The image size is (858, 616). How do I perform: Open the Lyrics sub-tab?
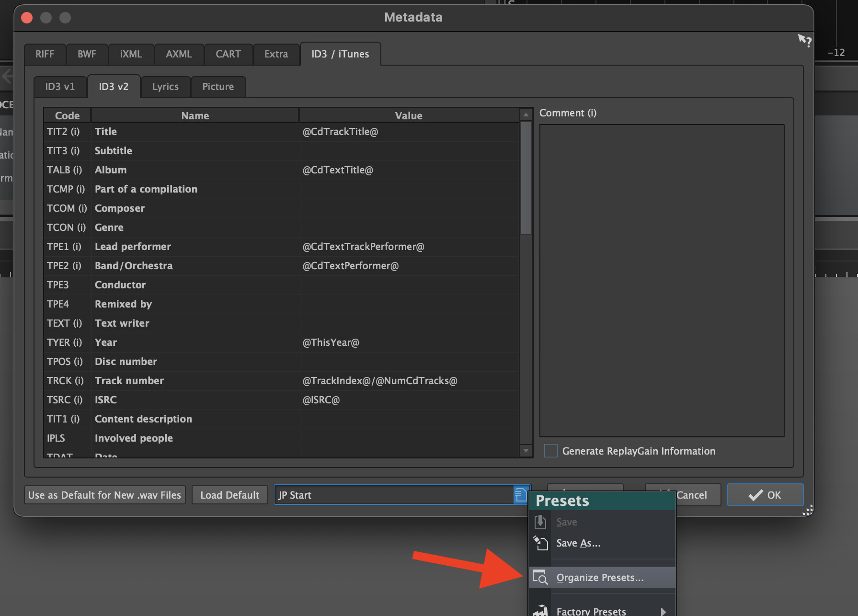(165, 87)
